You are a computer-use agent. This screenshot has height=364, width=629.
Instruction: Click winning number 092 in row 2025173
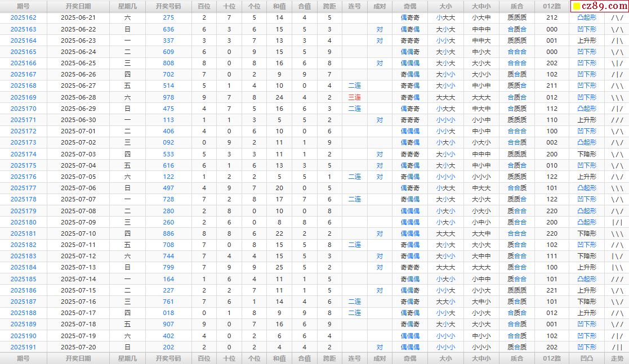(168, 143)
